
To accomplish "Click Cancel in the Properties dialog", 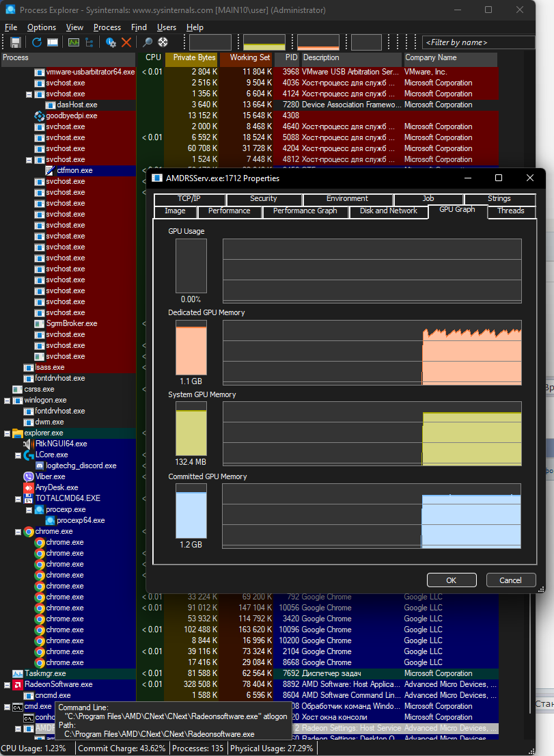I will point(511,580).
